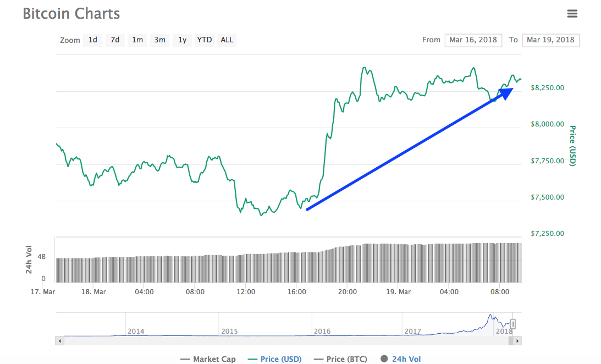Click the 2016 marker in navigator

pos(322,331)
